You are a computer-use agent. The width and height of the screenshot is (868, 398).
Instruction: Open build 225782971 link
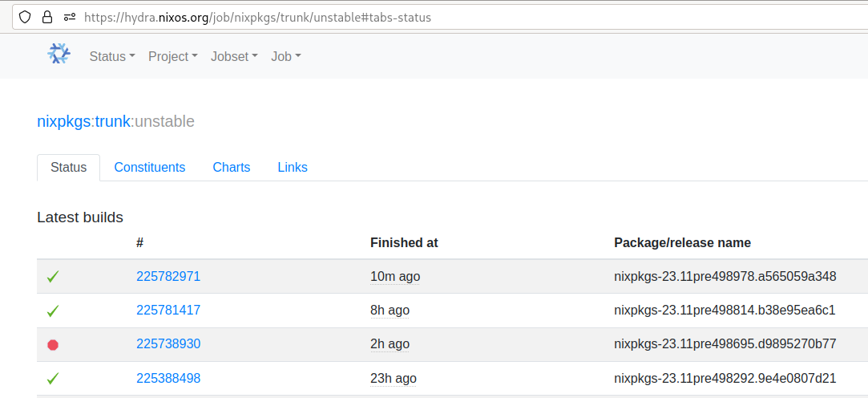click(168, 276)
